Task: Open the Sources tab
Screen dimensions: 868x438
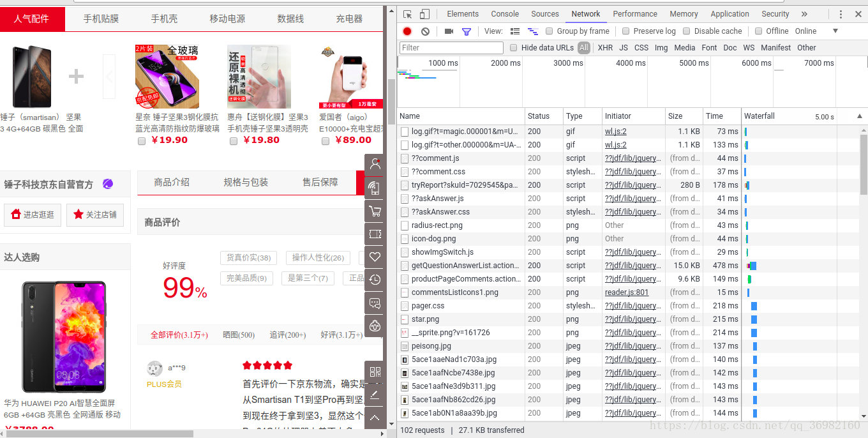Action: point(545,14)
